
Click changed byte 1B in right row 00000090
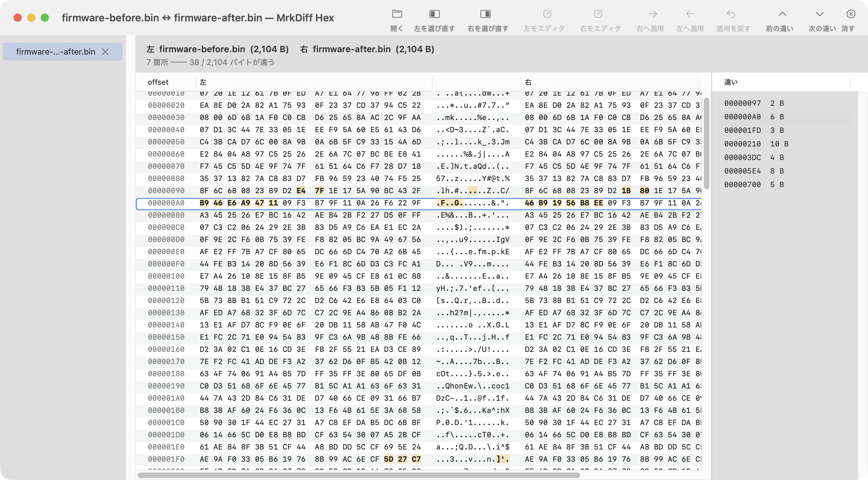626,191
